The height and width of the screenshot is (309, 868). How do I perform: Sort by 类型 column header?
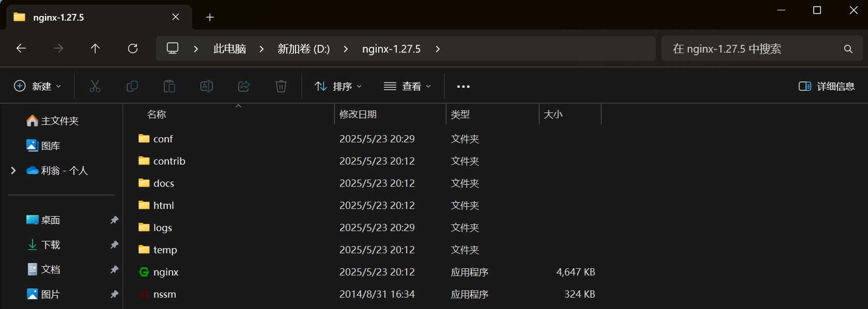coord(460,114)
